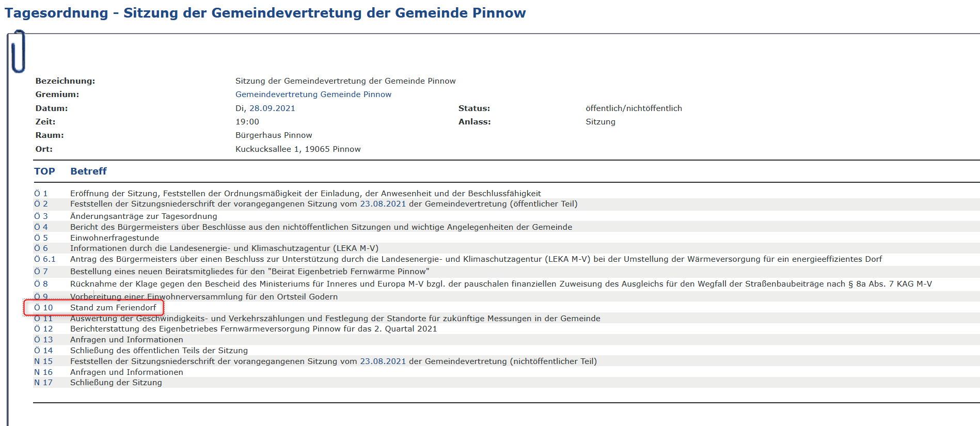
Task: Open agenda item Ö 12
Action: pos(43,329)
